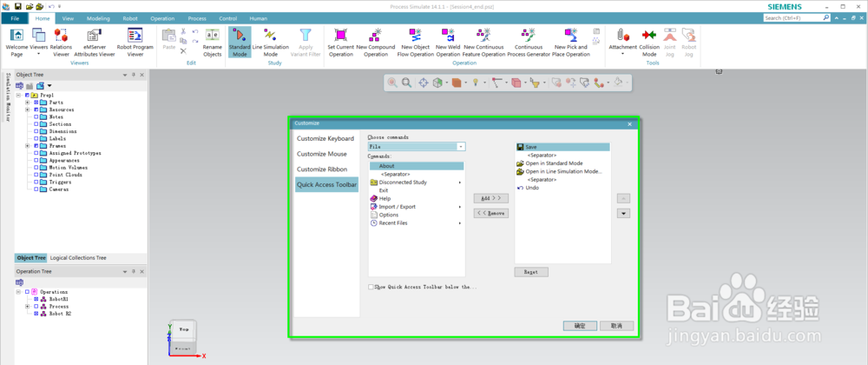The width and height of the screenshot is (868, 365).
Task: Create a New Weld Operation
Action: pyautogui.click(x=448, y=42)
